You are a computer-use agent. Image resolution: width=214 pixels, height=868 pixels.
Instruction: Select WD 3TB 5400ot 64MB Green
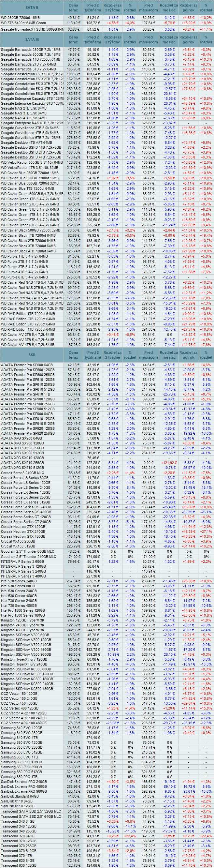tap(23, 23)
